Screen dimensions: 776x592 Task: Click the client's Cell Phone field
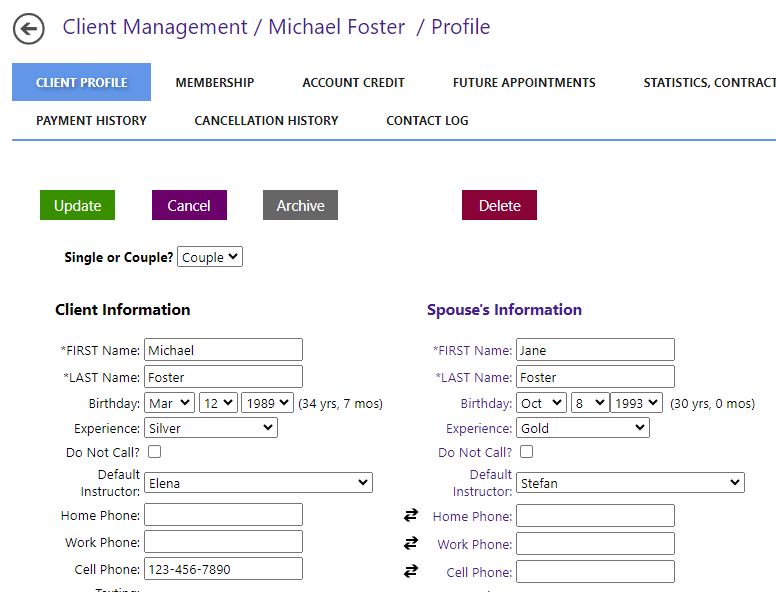223,569
